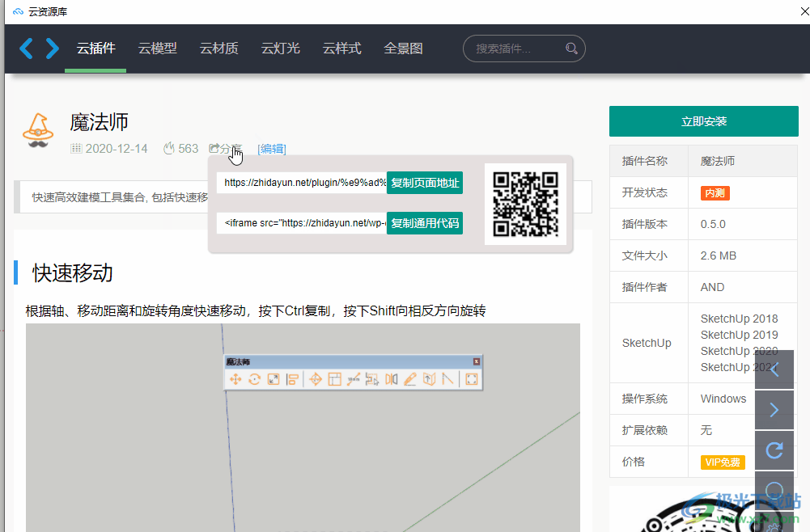This screenshot has width=810, height=532.
Task: Click the Windows operating system value
Action: coord(723,399)
